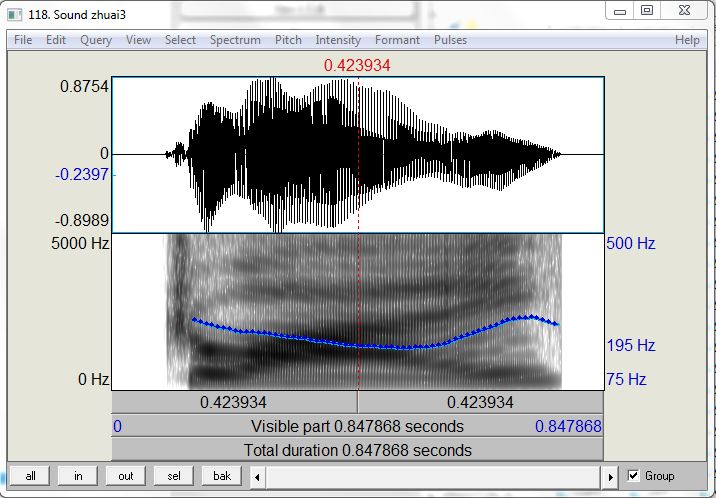This screenshot has height=498, width=716.
Task: Toggle the Group checkbox
Action: [633, 476]
